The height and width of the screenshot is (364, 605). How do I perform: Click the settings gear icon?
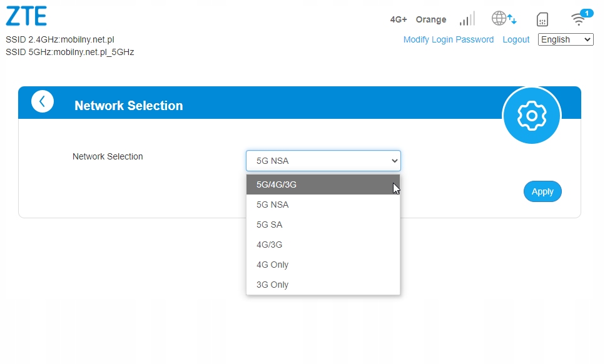[x=531, y=116]
